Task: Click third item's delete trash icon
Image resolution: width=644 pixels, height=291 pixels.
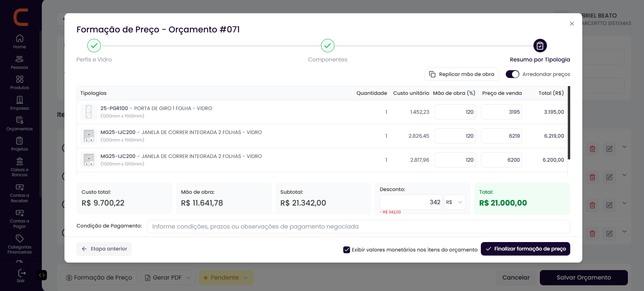Action: click(592, 205)
